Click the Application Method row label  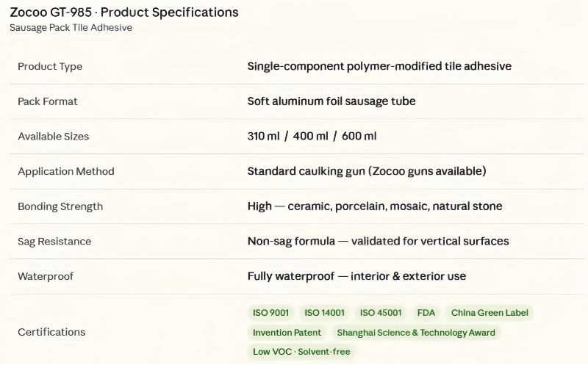pyautogui.click(x=66, y=171)
